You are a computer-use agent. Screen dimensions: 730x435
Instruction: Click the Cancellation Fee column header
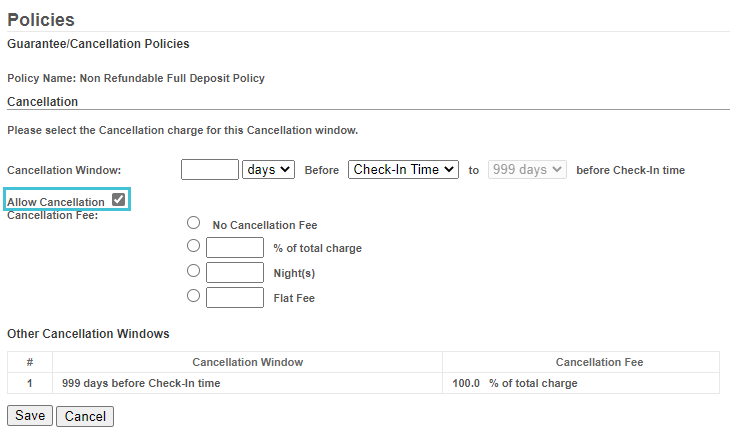coord(600,362)
